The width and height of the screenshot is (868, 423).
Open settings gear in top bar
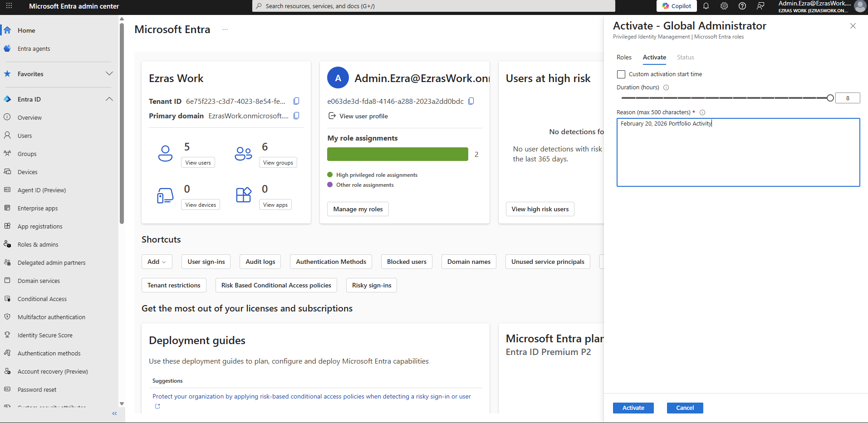pyautogui.click(x=724, y=6)
